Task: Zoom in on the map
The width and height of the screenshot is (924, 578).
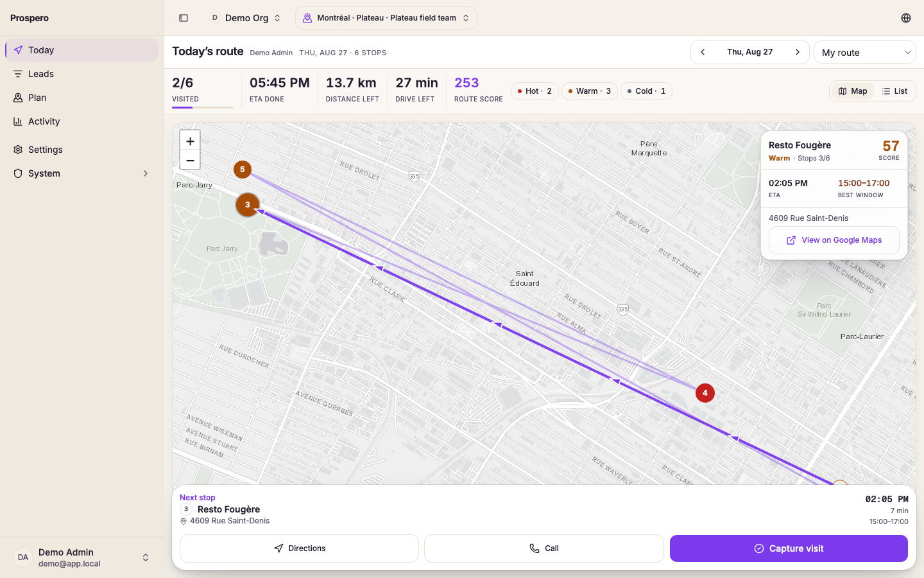Action: [190, 141]
